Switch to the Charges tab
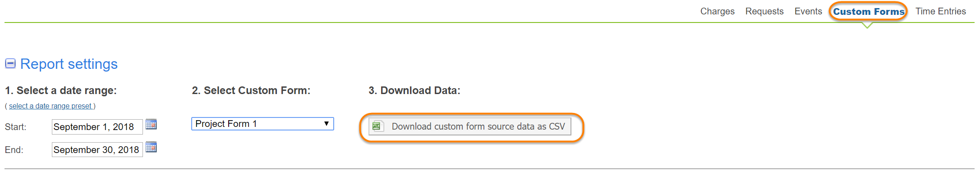 (717, 11)
